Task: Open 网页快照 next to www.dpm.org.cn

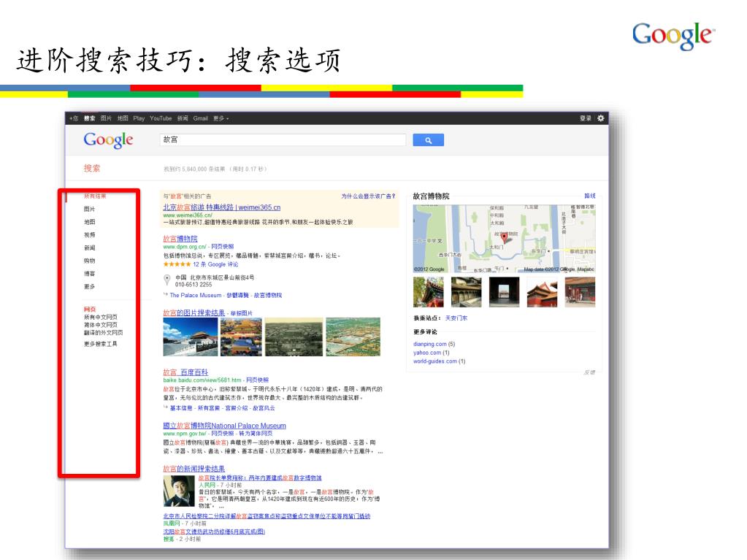Action: [x=223, y=247]
